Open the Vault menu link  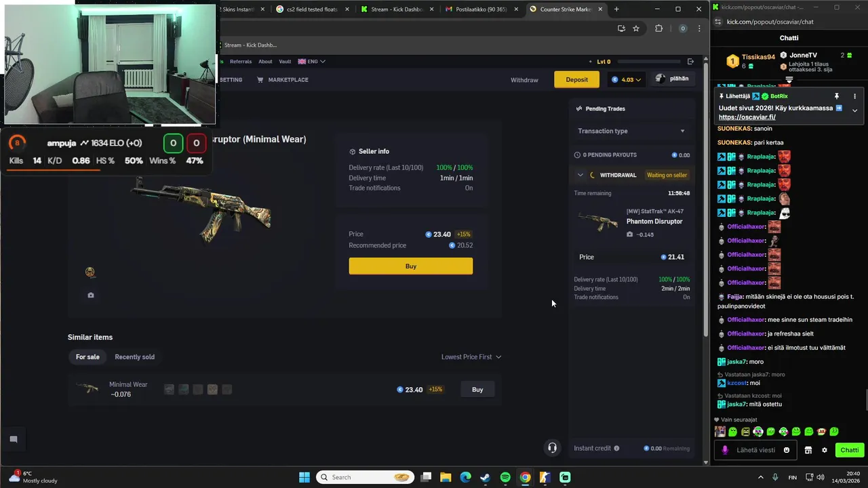point(285,62)
